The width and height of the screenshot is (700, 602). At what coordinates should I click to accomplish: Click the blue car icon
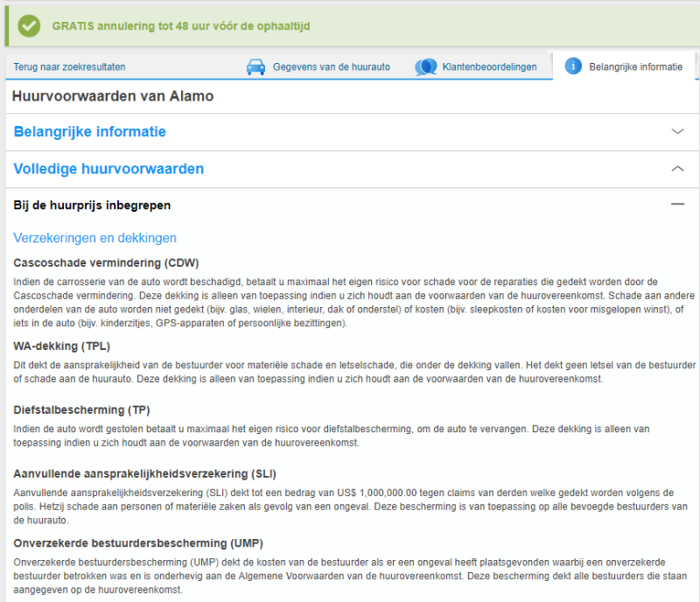click(x=255, y=66)
